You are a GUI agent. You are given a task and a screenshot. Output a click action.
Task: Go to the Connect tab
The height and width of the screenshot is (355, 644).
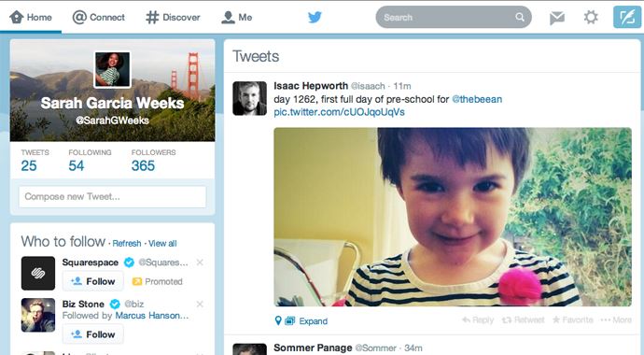pos(99,17)
